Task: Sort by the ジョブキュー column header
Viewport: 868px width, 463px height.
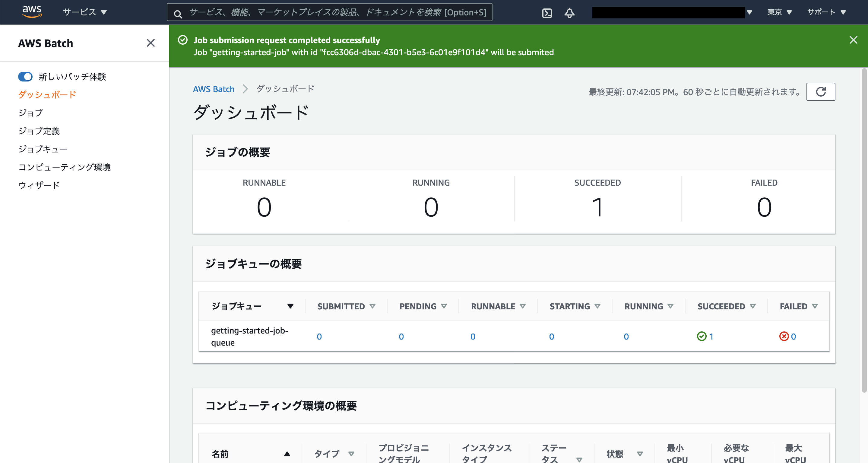Action: (252, 306)
